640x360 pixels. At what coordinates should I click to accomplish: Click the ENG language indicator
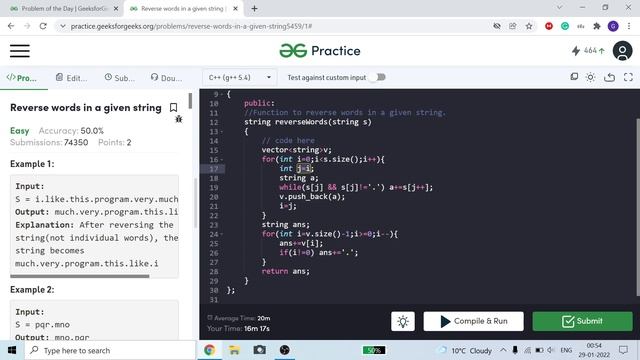point(566,350)
